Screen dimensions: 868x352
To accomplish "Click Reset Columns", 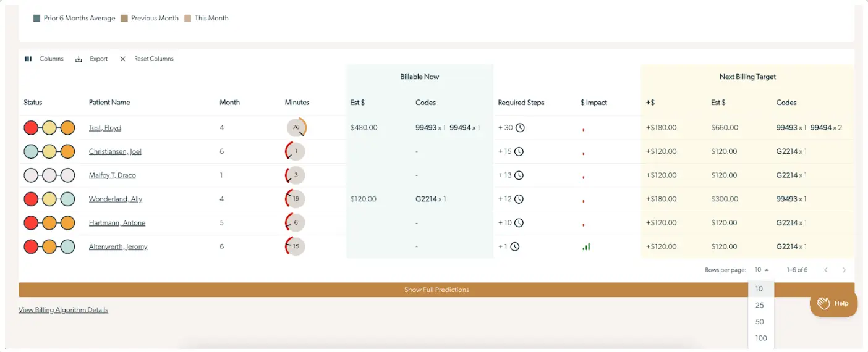I will point(147,59).
